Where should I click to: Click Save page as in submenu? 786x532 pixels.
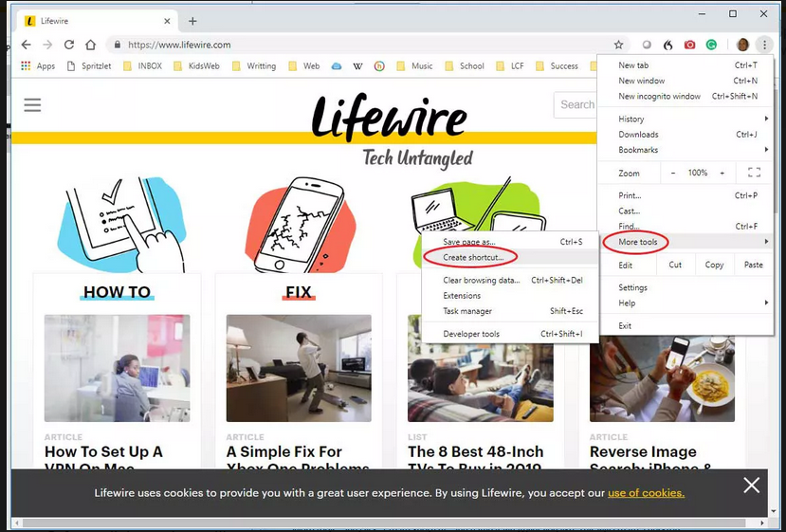[x=510, y=242]
